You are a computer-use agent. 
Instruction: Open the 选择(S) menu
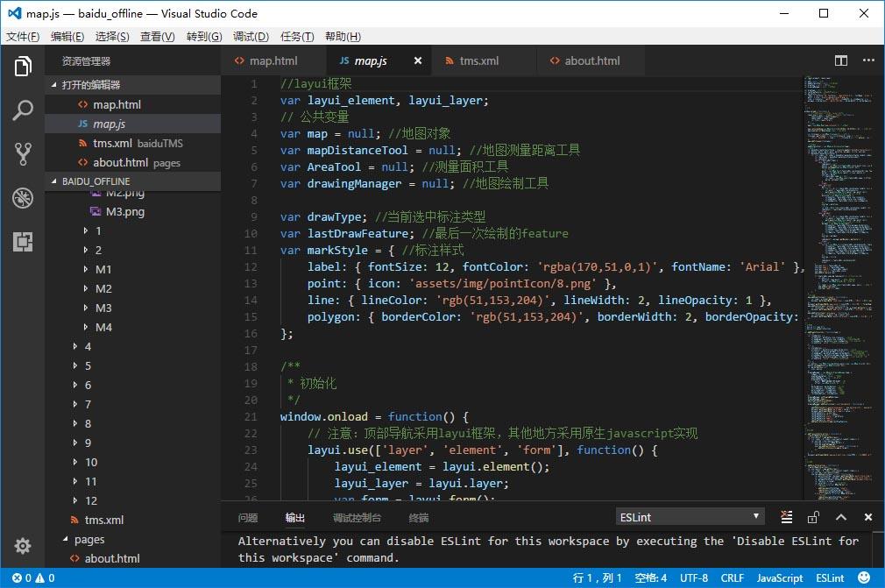coord(112,37)
